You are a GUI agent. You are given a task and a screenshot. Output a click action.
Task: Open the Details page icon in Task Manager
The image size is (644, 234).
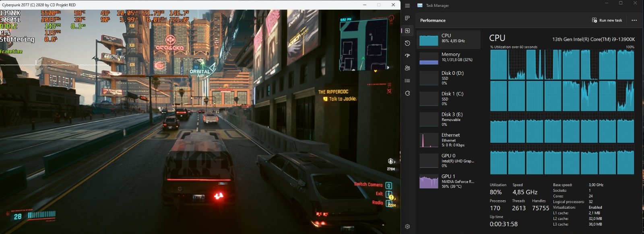tap(407, 80)
